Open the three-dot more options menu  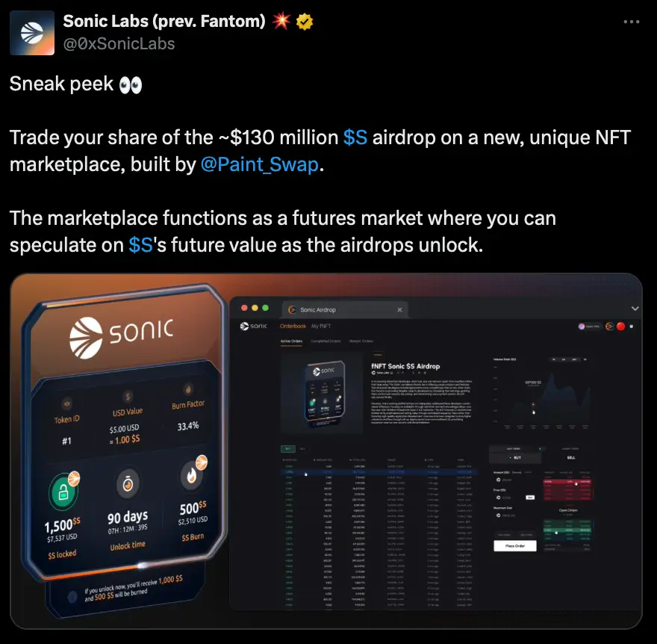coord(632,22)
